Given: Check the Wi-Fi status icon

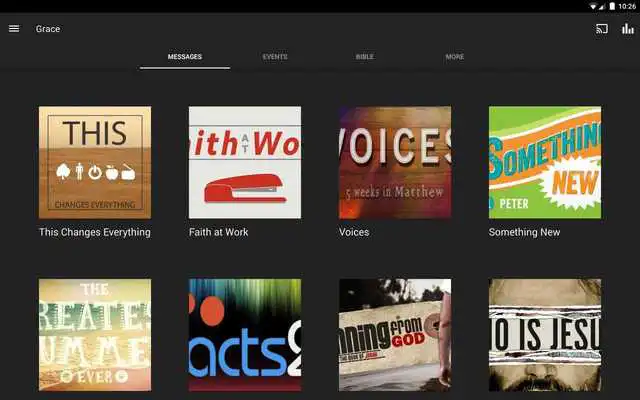Looking at the screenshot, I should (593, 6).
